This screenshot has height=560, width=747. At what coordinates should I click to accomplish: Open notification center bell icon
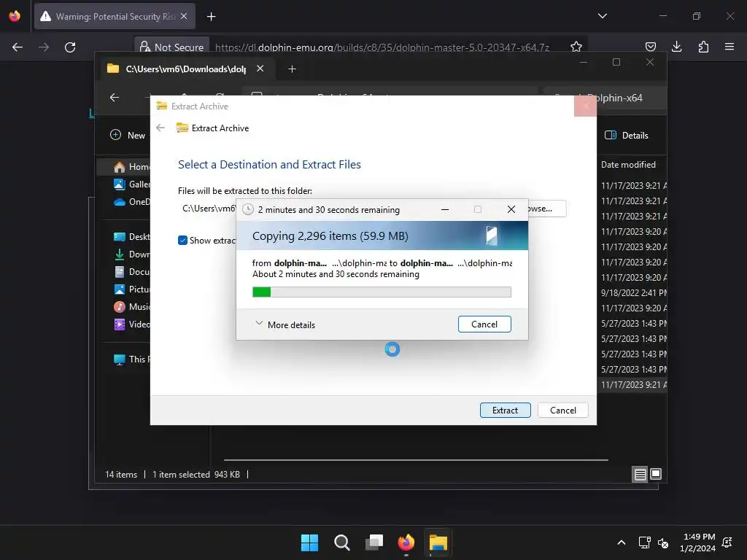click(727, 542)
